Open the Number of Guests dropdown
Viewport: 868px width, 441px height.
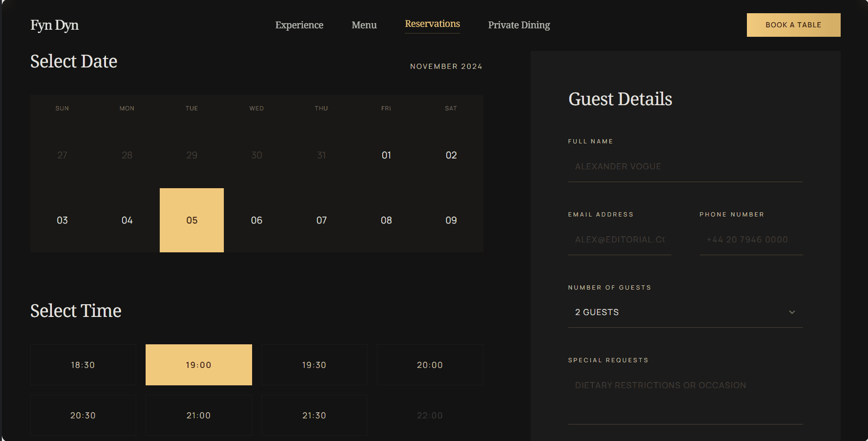pos(685,312)
